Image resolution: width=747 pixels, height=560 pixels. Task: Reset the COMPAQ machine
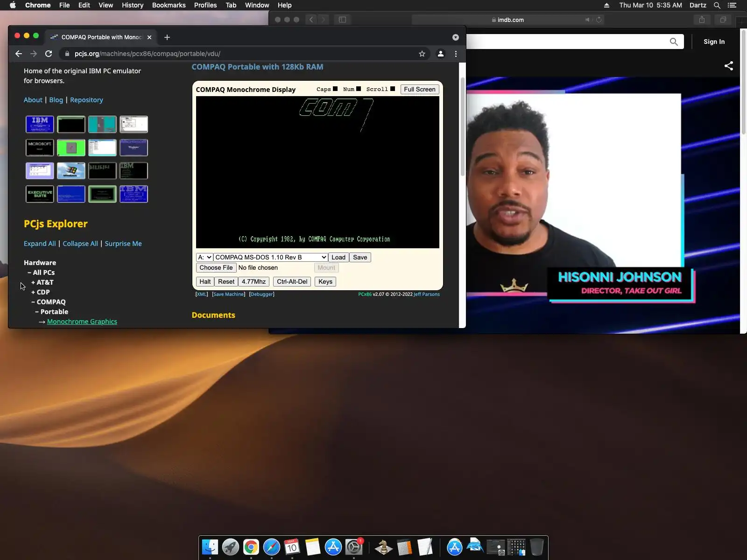tap(226, 281)
